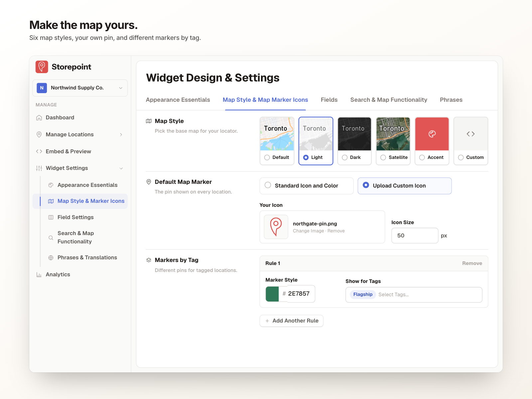Select the Dark map style radio
532x399 pixels.
tap(345, 158)
